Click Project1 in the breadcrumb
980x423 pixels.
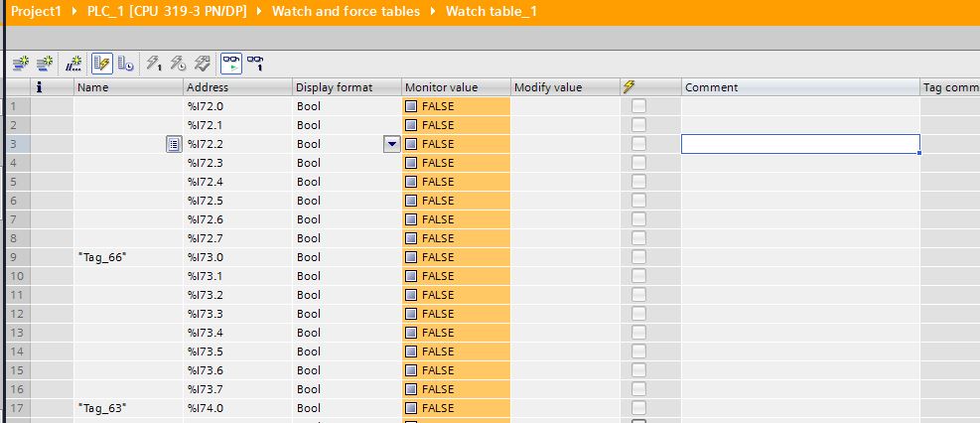(37, 11)
